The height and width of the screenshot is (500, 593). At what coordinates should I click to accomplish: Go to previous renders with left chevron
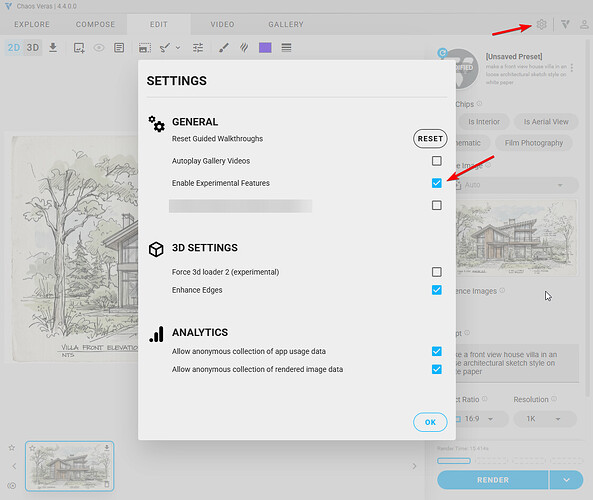[14, 466]
